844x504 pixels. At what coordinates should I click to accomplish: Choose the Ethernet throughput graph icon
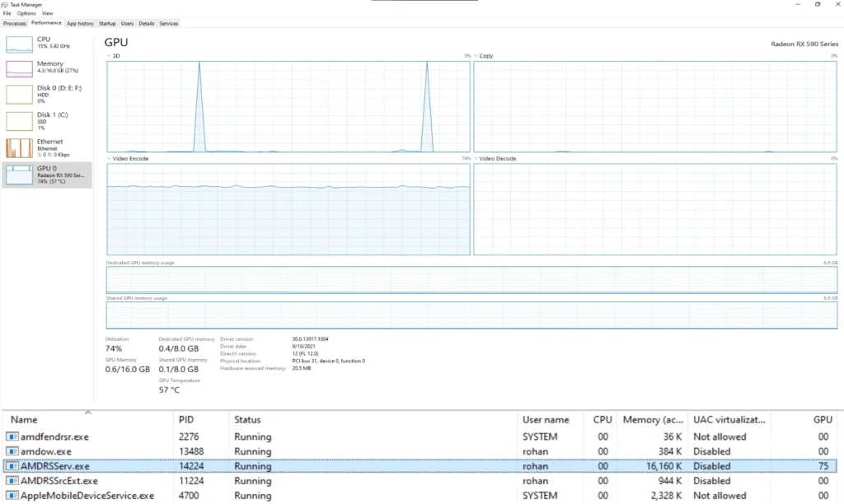(x=19, y=147)
